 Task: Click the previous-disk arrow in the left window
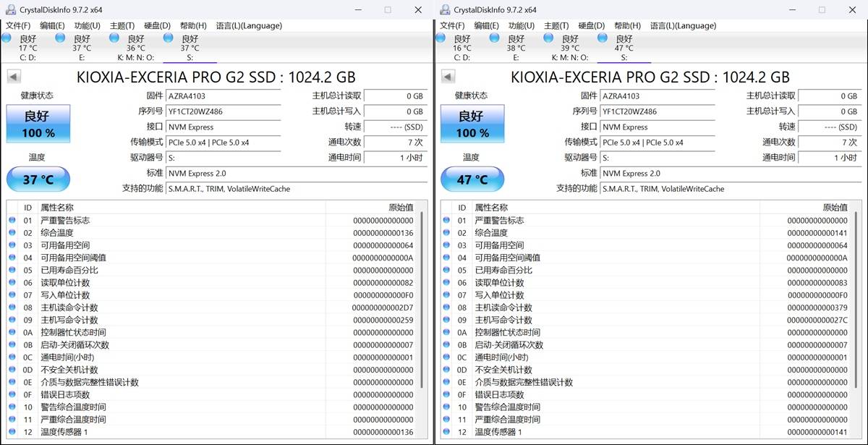(x=14, y=77)
